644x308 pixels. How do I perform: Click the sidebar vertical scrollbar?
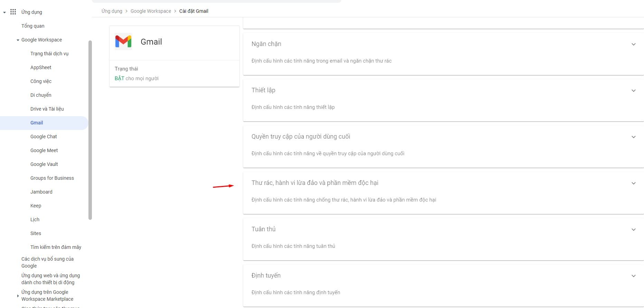[x=90, y=130]
